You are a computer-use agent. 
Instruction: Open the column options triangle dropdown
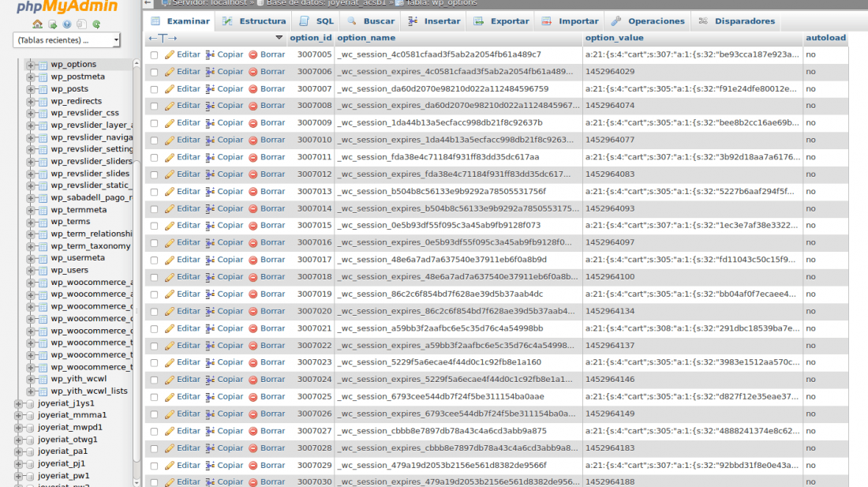(x=279, y=38)
